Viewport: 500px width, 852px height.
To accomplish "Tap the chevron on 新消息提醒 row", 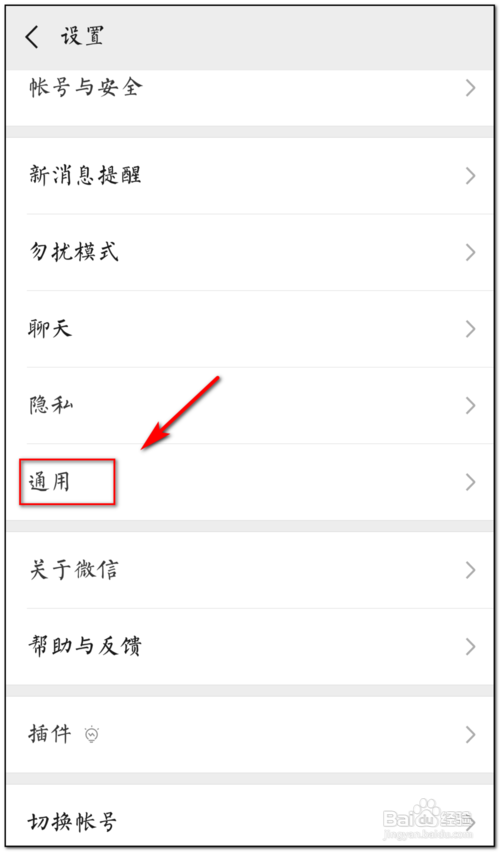I will (x=471, y=176).
